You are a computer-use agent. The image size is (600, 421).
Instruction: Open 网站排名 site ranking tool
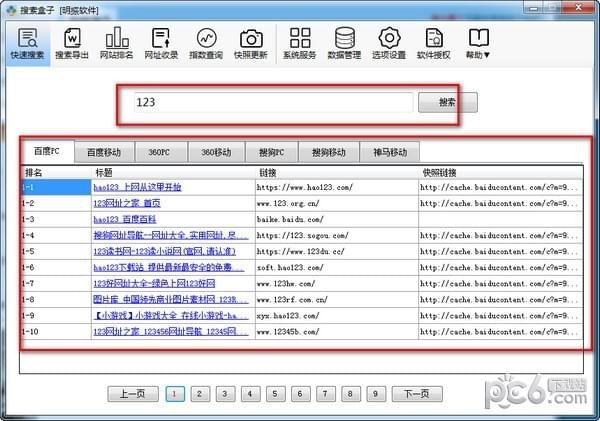click(117, 43)
